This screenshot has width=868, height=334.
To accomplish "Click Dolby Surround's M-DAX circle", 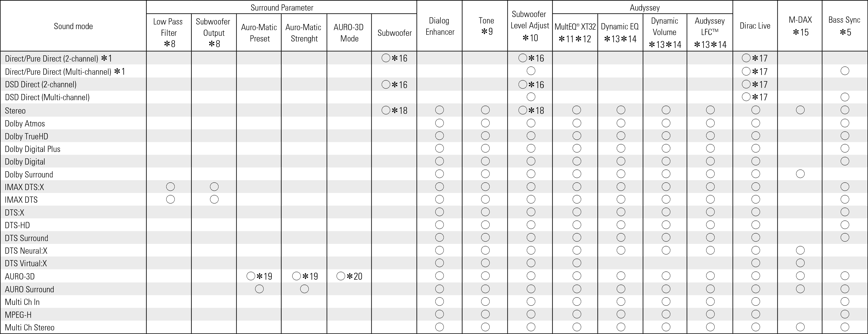I will (800, 174).
